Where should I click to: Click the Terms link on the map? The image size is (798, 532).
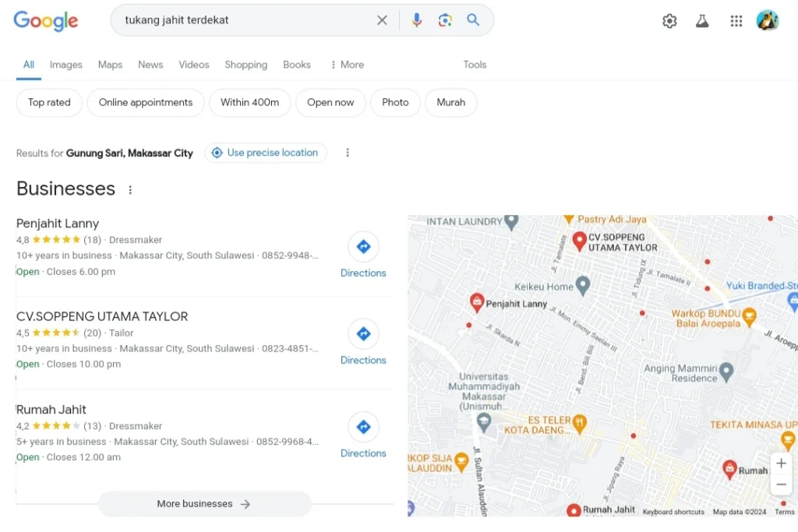(784, 512)
